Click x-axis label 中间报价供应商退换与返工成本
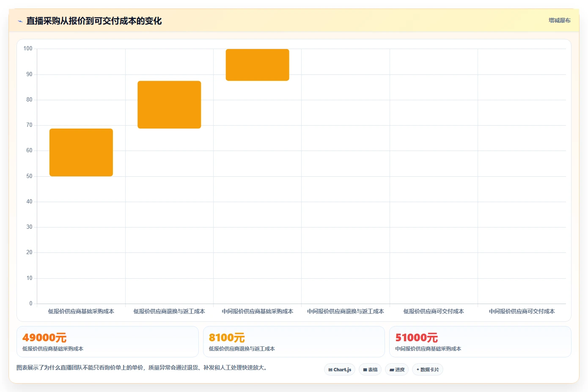The width and height of the screenshot is (588, 392). pos(346,311)
